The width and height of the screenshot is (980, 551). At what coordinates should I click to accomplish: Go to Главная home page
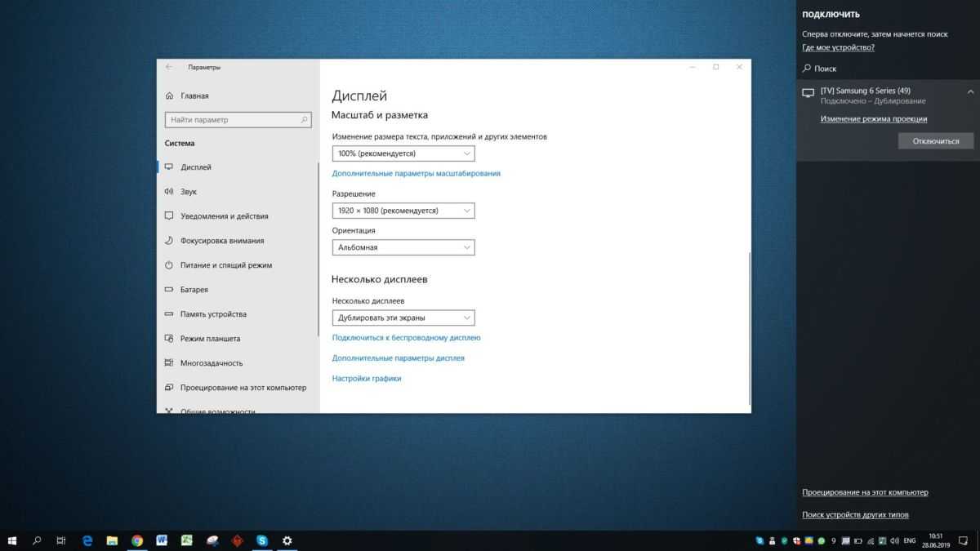194,96
